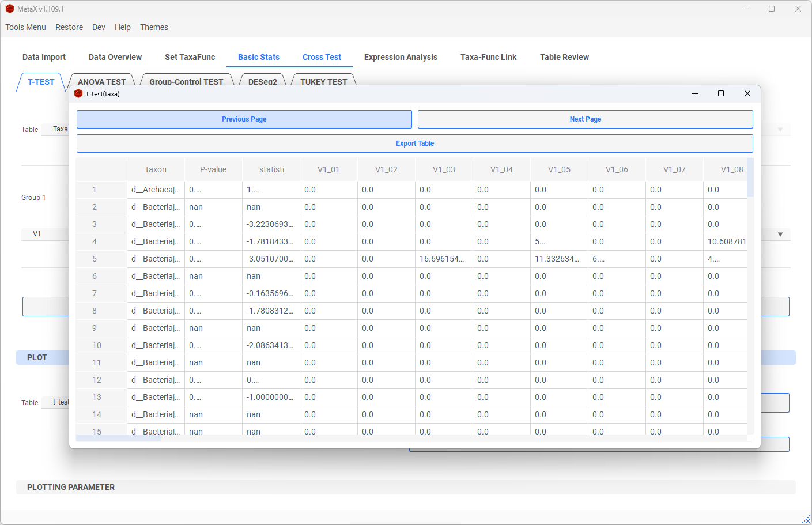This screenshot has width=812, height=525.
Task: Click the V1 group combo box
Action: (45, 234)
